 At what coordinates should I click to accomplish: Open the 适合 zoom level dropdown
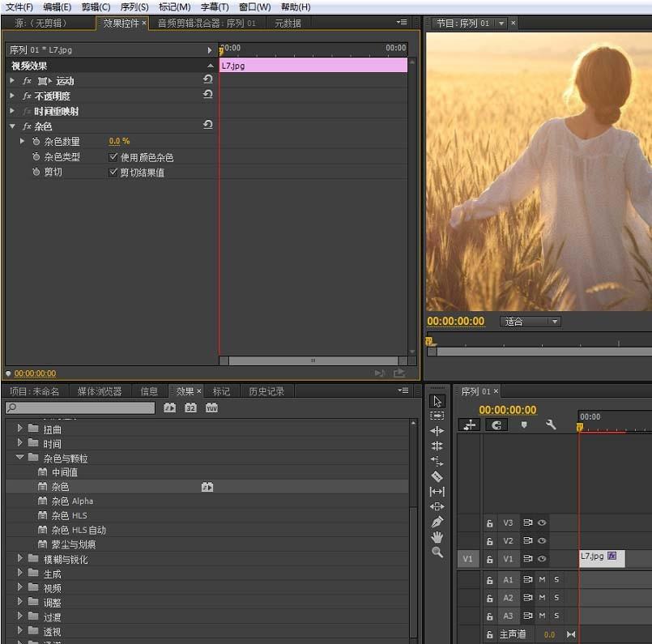531,322
